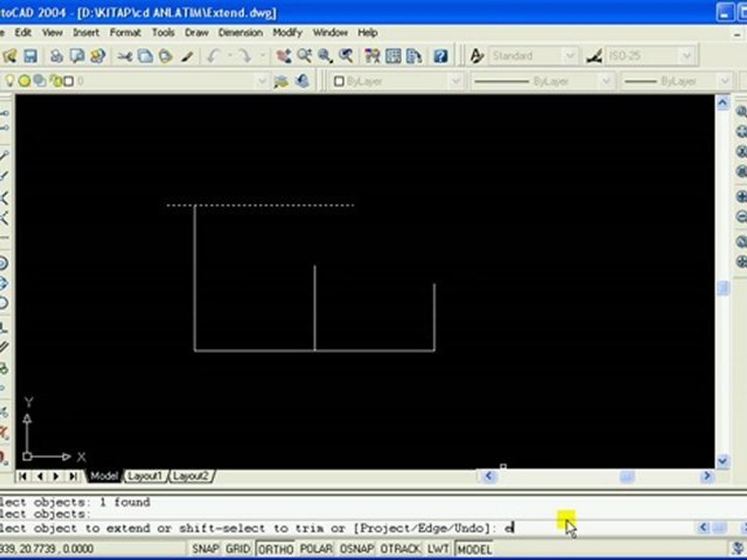Select the Zoom Realtime magnifier icon

point(305,55)
